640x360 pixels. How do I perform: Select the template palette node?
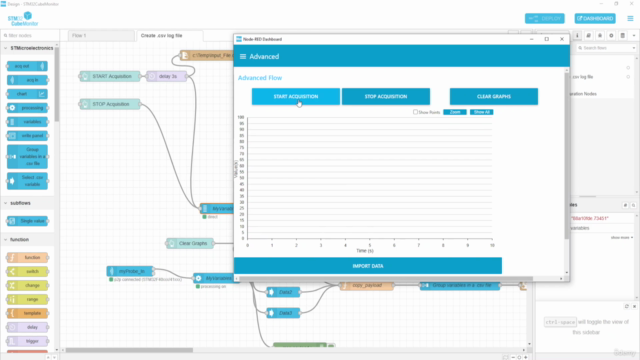[27, 313]
